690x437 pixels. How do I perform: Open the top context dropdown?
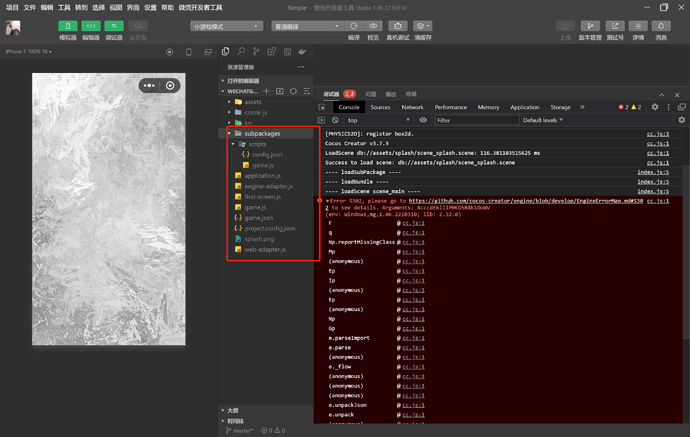tap(378, 120)
